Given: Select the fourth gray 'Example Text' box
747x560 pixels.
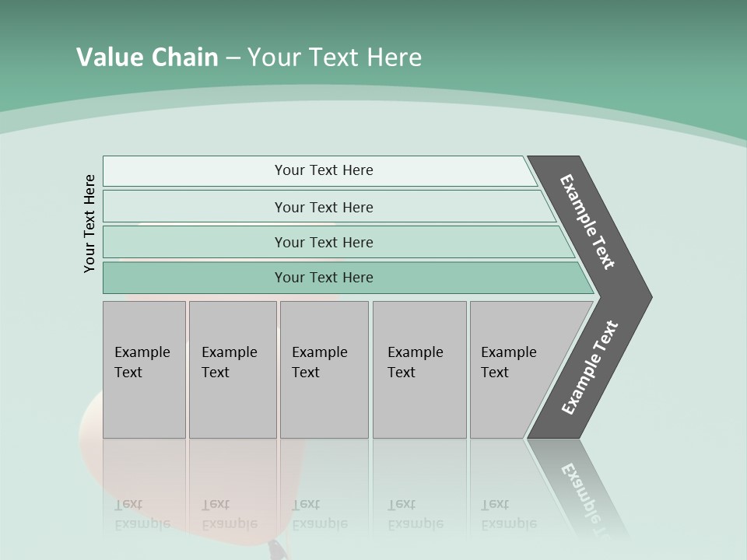Looking at the screenshot, I should [x=419, y=368].
